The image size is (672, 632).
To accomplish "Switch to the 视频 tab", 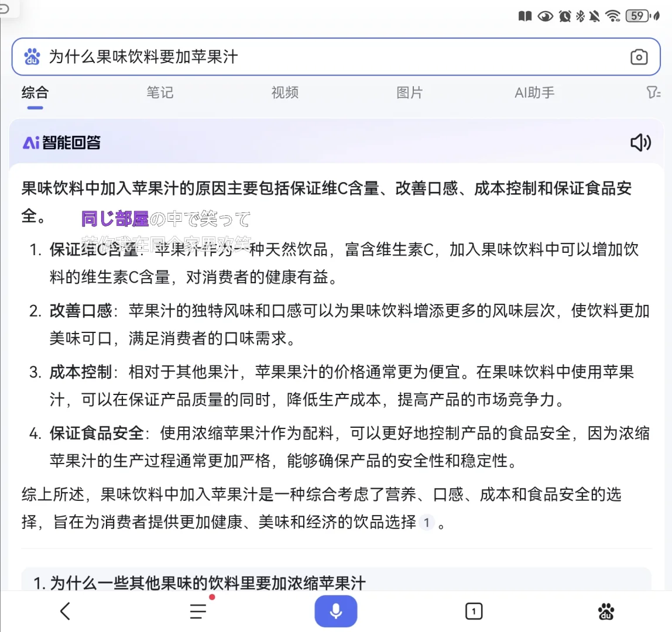I will pos(284,92).
